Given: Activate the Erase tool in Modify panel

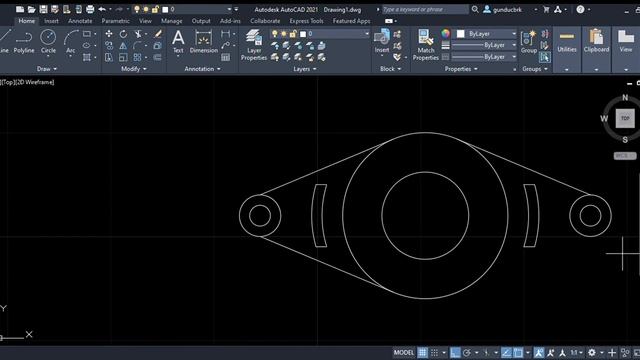Looking at the screenshot, I should (158, 34).
